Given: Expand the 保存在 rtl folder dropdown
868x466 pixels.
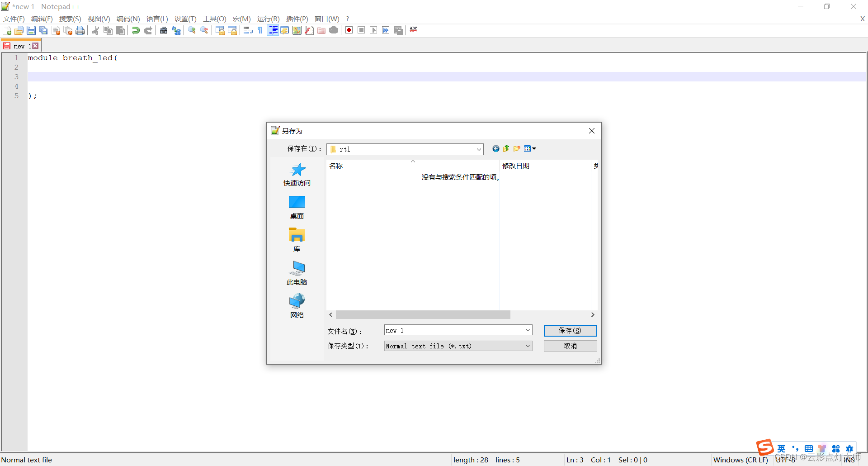Looking at the screenshot, I should (479, 149).
